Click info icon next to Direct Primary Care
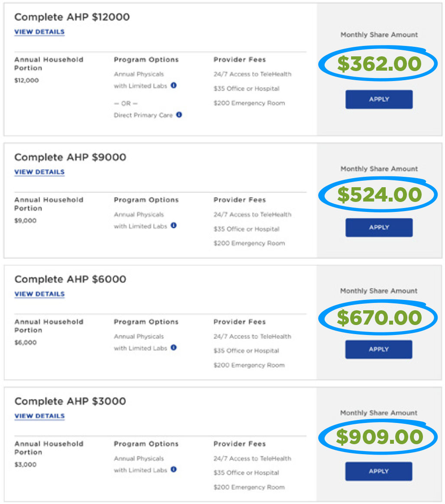Viewport: 445px width, 504px height. (179, 115)
